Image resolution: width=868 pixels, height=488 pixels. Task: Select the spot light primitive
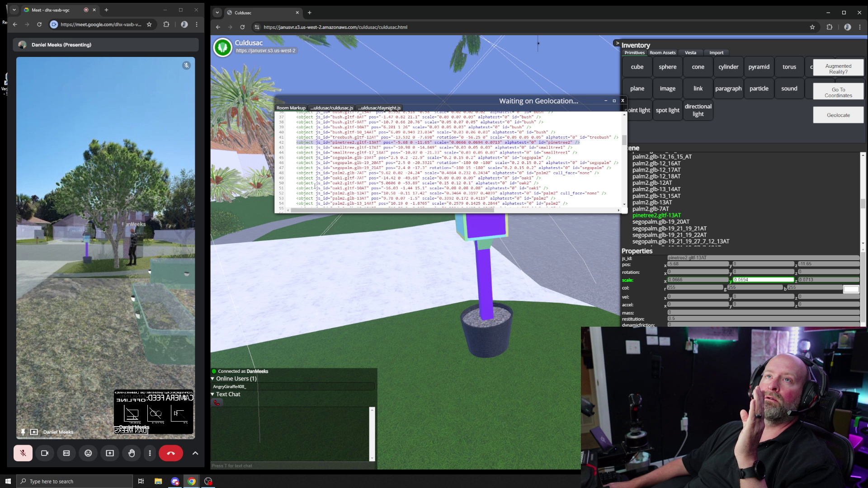coord(667,110)
